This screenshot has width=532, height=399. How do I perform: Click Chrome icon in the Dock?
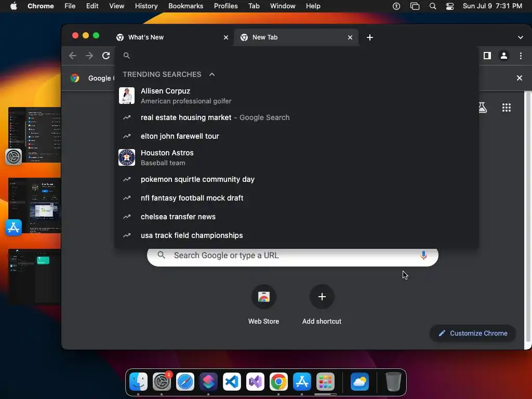(x=278, y=382)
